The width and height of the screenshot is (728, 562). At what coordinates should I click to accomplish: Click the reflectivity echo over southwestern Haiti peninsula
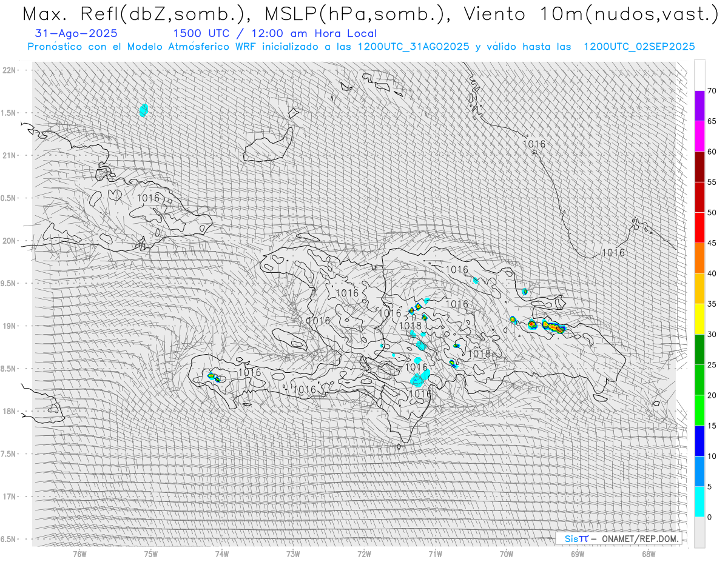(214, 377)
